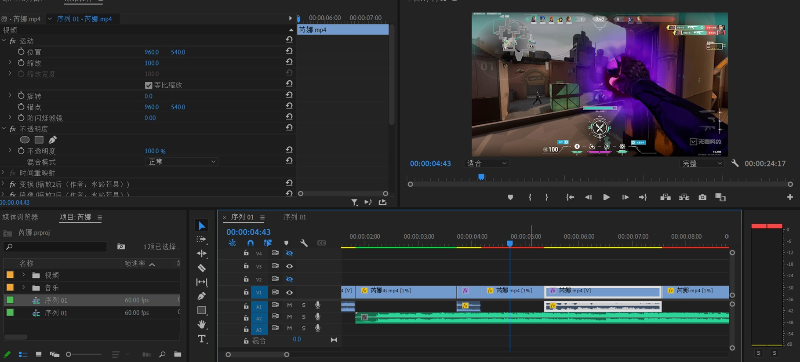
Task: Go to in point in program monitor
Action: pos(570,197)
